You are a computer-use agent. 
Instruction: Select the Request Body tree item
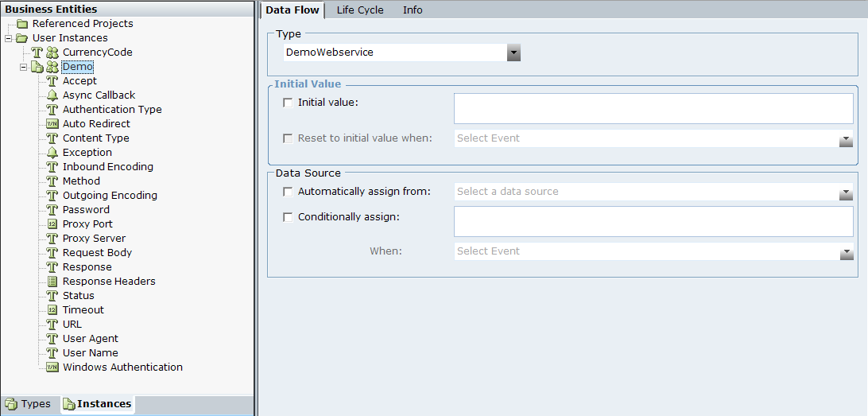coord(97,253)
